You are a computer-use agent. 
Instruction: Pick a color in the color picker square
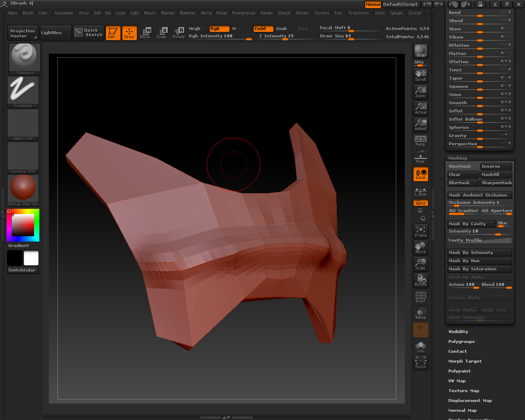(23, 225)
